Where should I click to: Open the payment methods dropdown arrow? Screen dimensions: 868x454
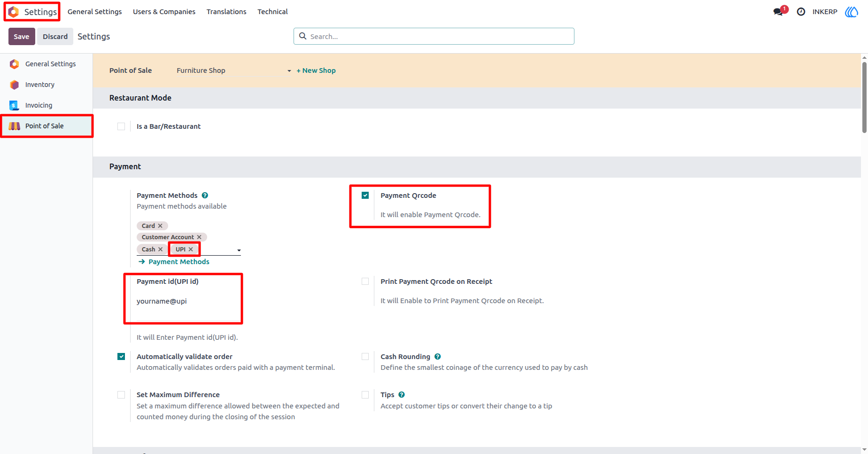(239, 250)
